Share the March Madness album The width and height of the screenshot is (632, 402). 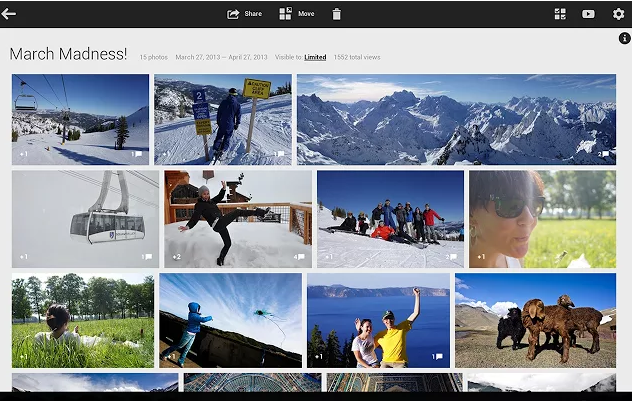point(244,14)
